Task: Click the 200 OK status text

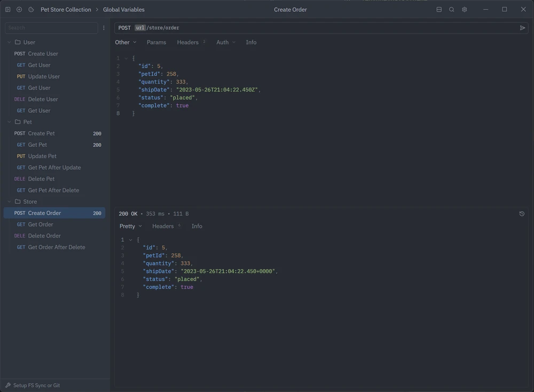Action: [x=128, y=214]
